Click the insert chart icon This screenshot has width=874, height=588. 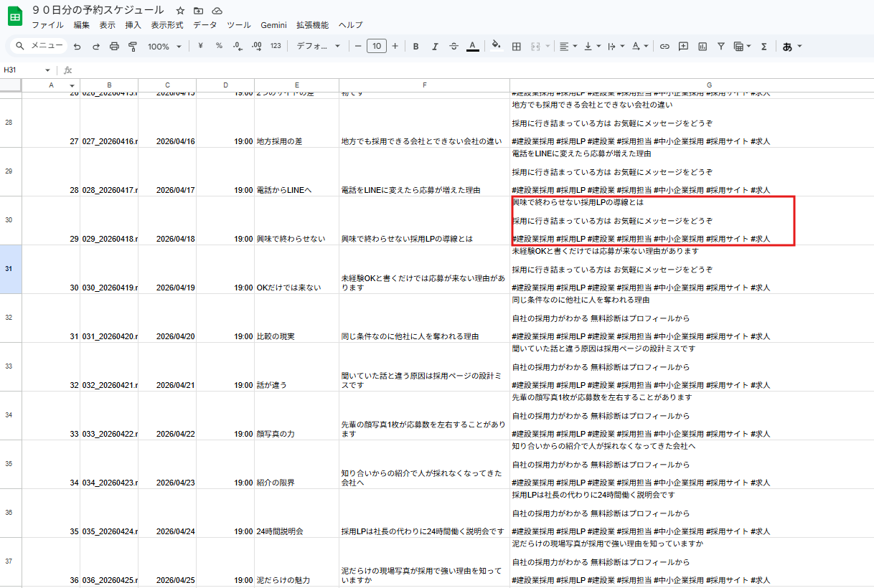pos(703,46)
